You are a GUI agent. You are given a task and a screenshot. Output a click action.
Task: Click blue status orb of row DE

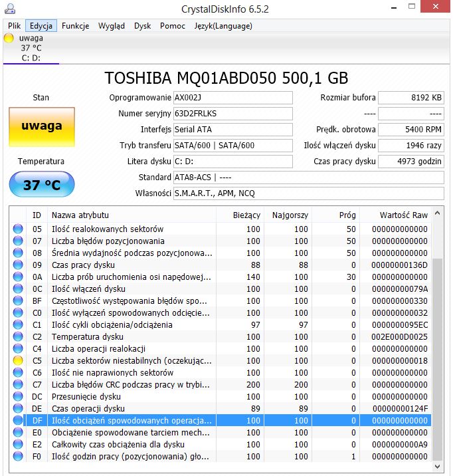(x=18, y=408)
